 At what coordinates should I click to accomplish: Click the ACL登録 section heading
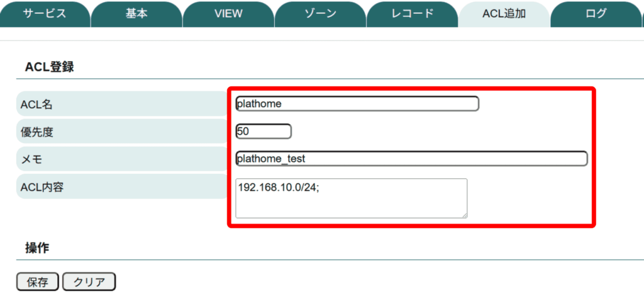tap(49, 67)
